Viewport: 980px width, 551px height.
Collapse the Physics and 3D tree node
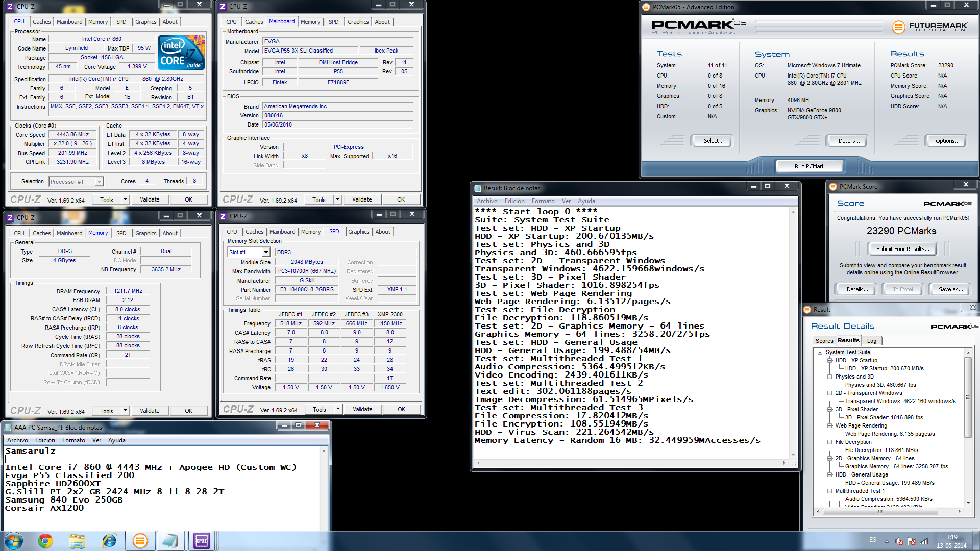click(830, 377)
